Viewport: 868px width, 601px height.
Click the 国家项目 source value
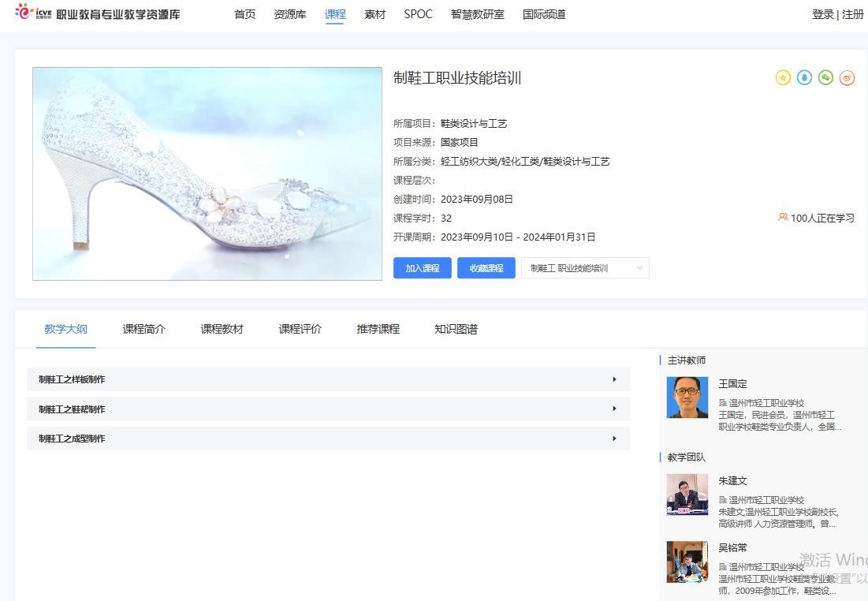click(x=460, y=142)
